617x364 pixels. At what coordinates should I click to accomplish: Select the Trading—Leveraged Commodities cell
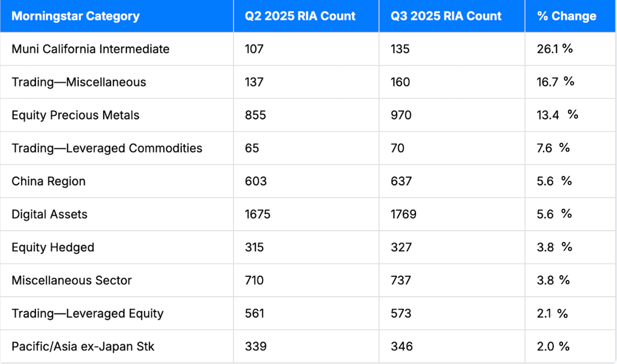pyautogui.click(x=107, y=148)
